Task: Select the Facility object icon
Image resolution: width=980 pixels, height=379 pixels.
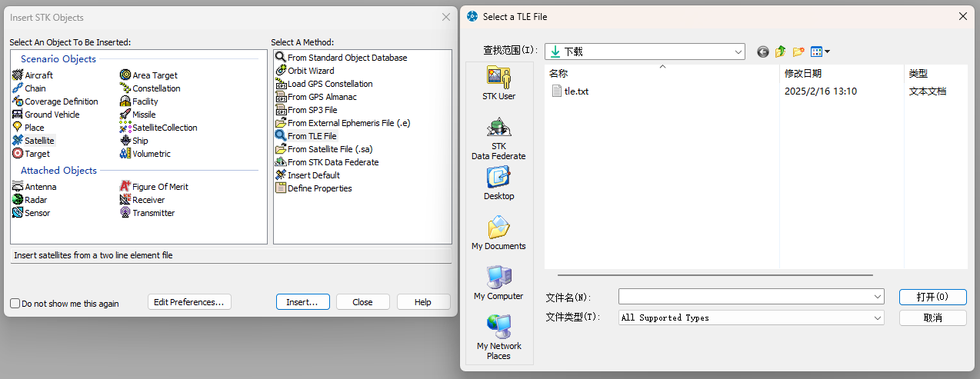Action: [x=126, y=101]
